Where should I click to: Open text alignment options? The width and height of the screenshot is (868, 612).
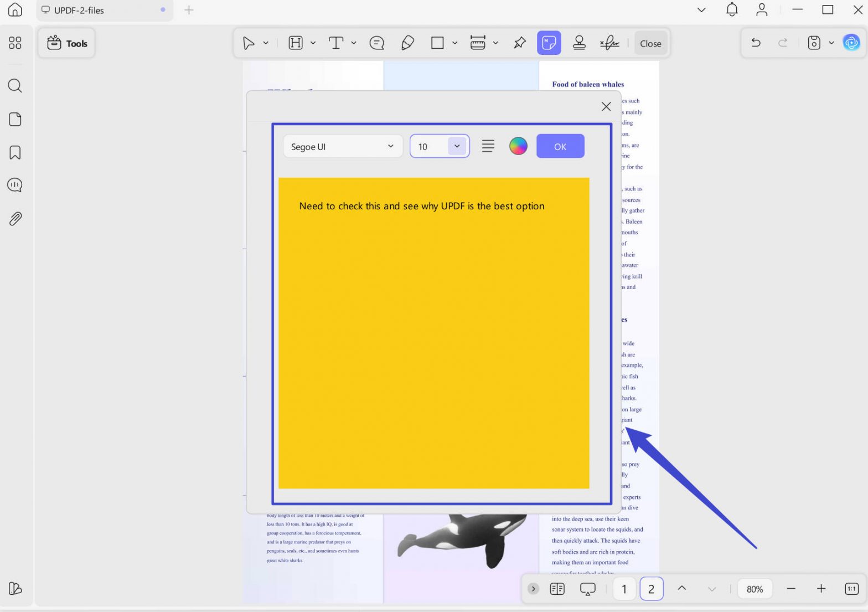click(488, 146)
